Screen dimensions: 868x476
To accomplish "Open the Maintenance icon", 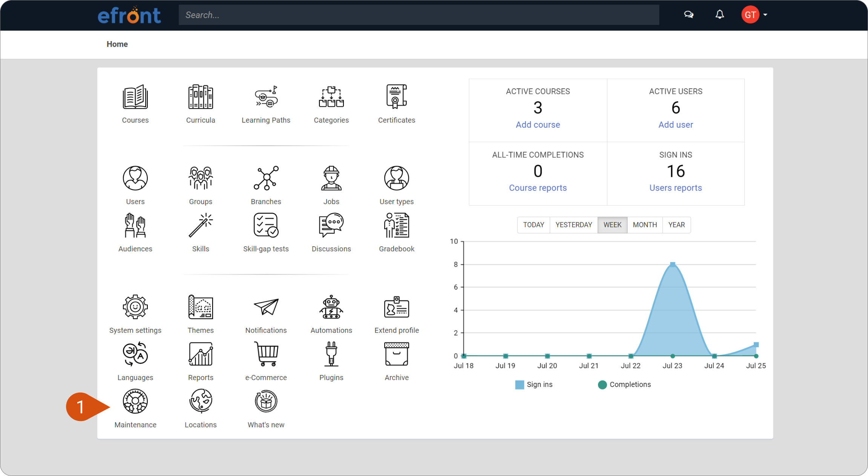I will coord(135,401).
